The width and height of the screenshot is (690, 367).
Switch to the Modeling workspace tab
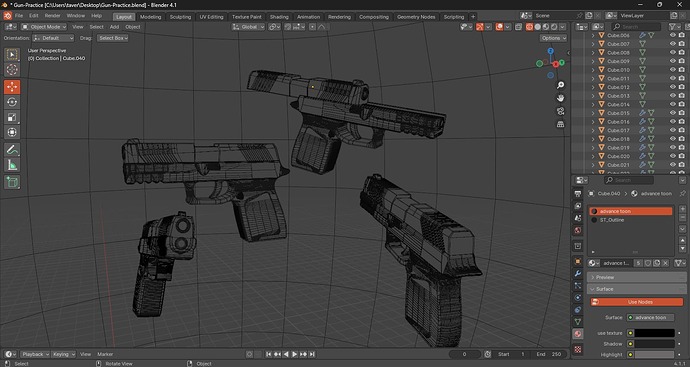(150, 17)
